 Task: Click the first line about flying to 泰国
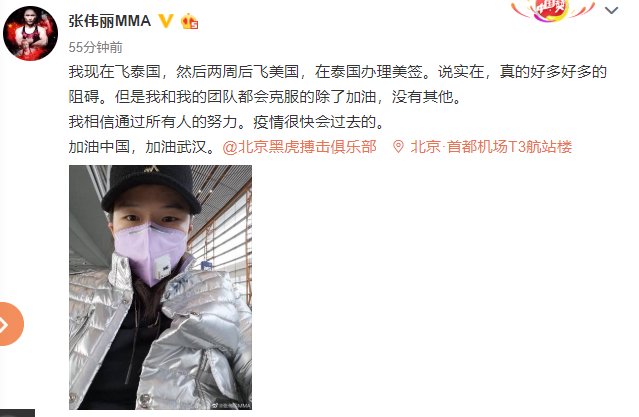(x=338, y=72)
